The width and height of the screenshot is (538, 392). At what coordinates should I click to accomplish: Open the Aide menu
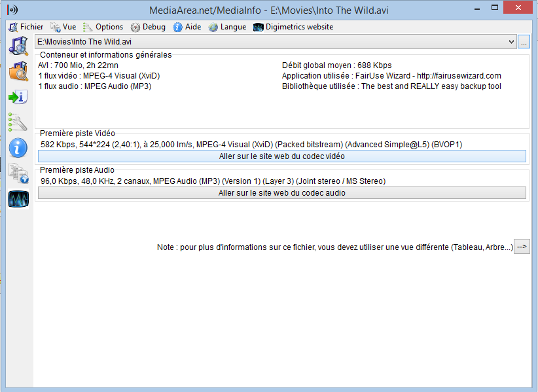[x=187, y=27]
